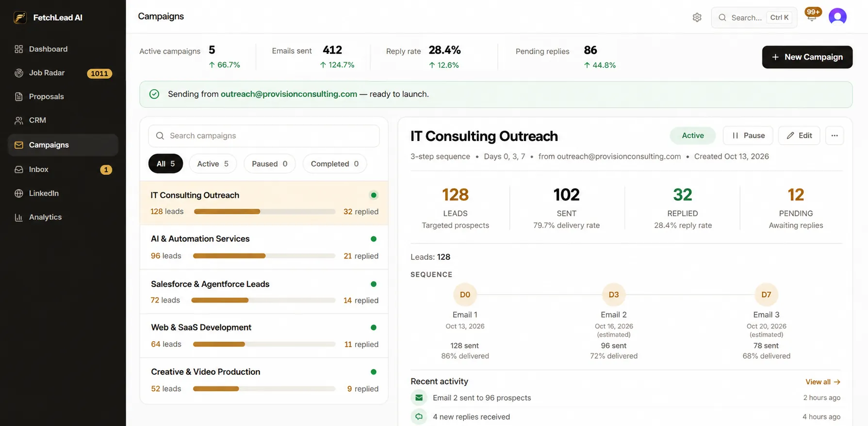Open the Salesforce & Agentforce Leads campaign
Screen dimensions: 868x426
[264, 292]
